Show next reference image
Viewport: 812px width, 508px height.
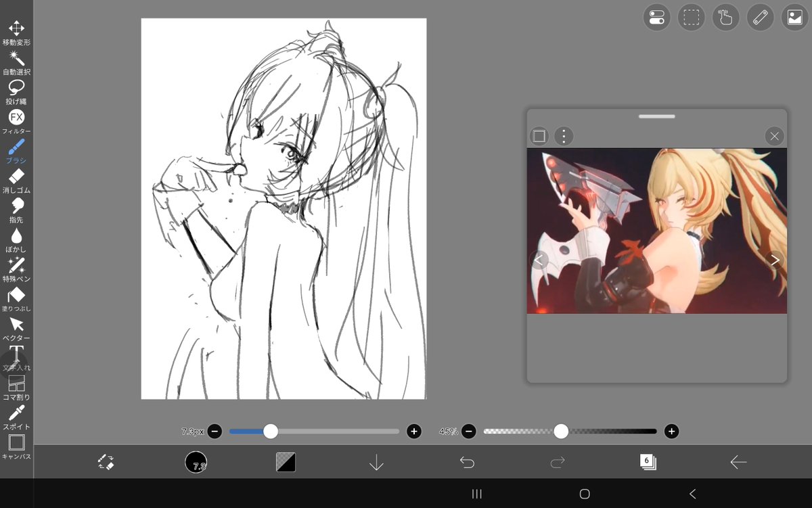tap(775, 260)
